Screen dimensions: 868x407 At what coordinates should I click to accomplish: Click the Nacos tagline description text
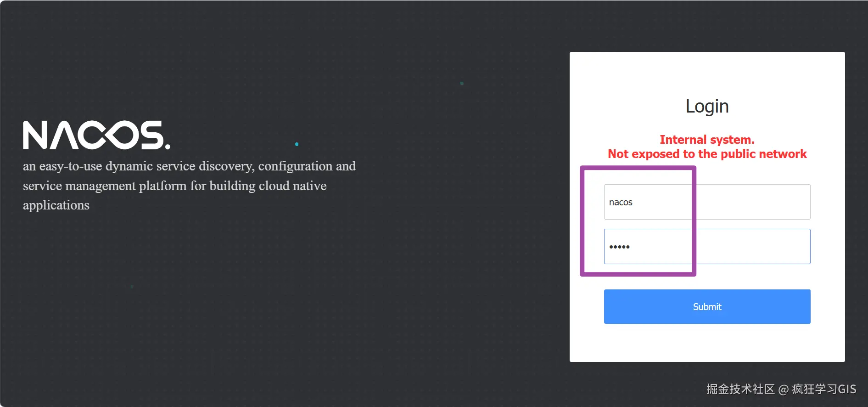pos(189,186)
